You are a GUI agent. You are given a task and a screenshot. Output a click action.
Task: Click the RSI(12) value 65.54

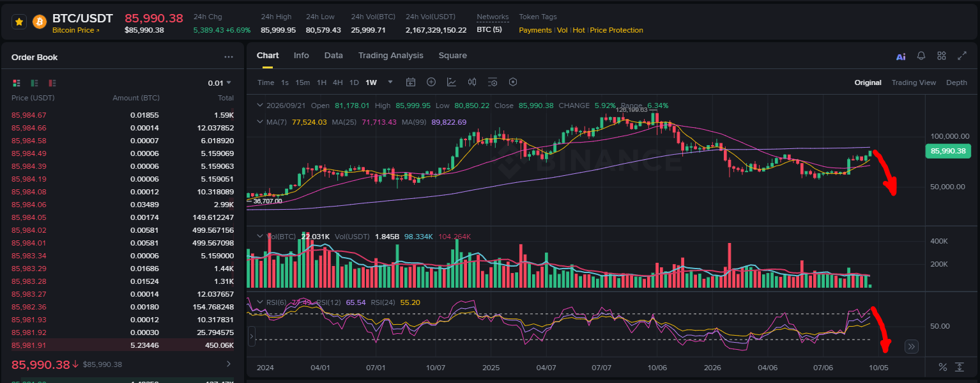tap(356, 302)
